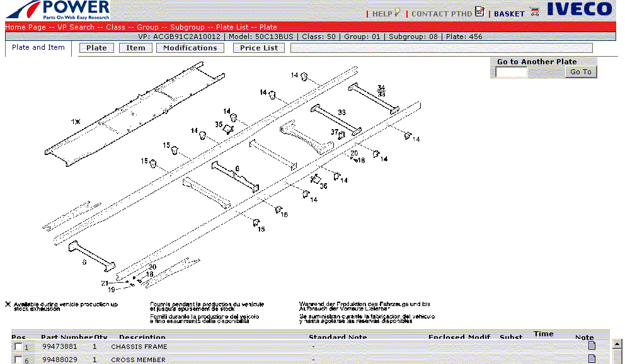Open the Price List view
The width and height of the screenshot is (625, 364).
[x=258, y=47]
